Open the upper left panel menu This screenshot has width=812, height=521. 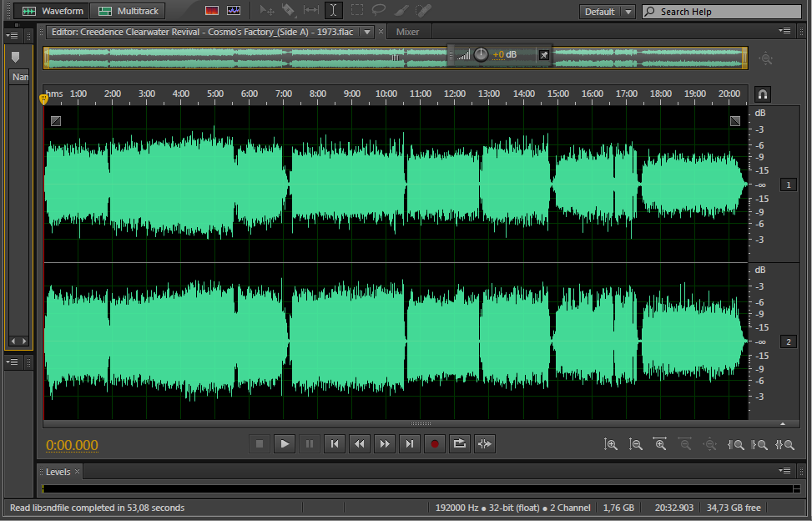click(x=12, y=36)
